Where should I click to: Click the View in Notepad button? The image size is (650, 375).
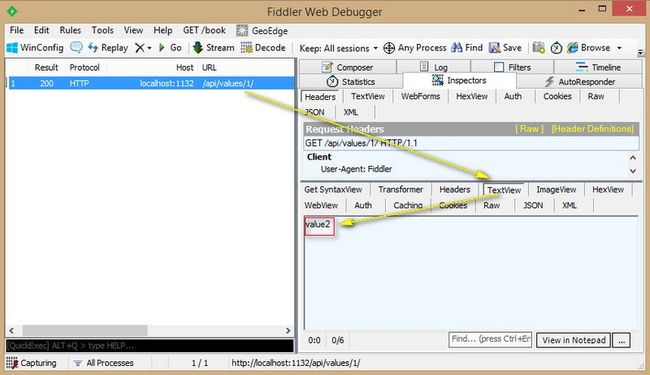coord(574,340)
